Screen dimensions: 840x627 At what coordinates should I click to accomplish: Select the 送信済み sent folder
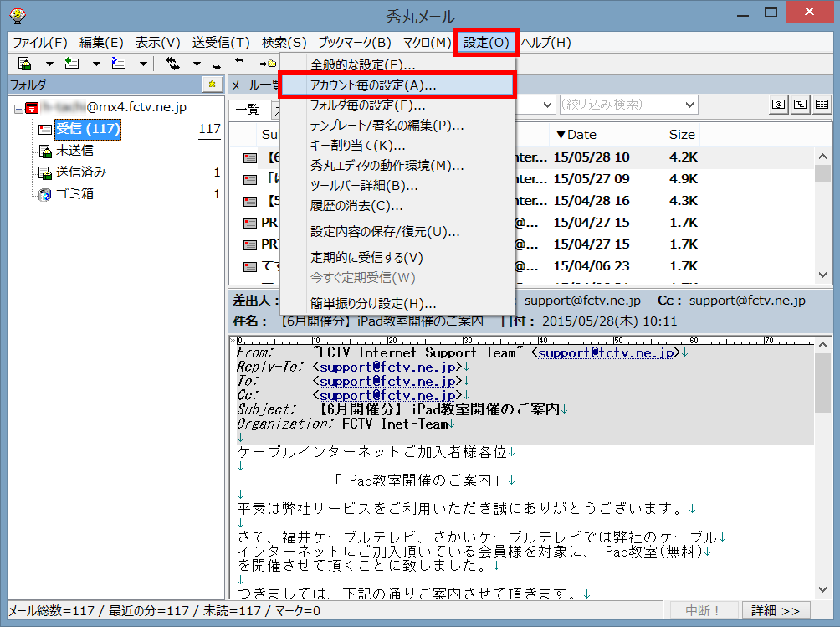pos(81,172)
